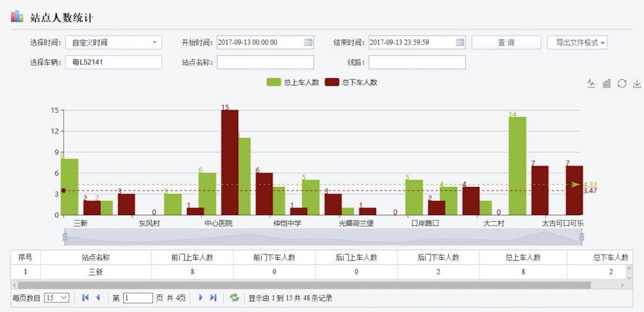This screenshot has height=312, width=644.
Task: Click the 大二村 axis label
Action: [494, 224]
